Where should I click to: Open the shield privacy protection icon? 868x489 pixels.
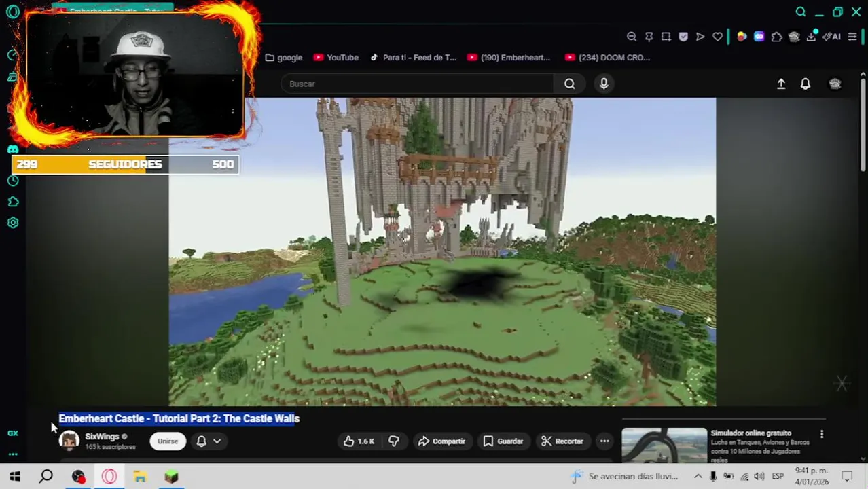pos(683,37)
